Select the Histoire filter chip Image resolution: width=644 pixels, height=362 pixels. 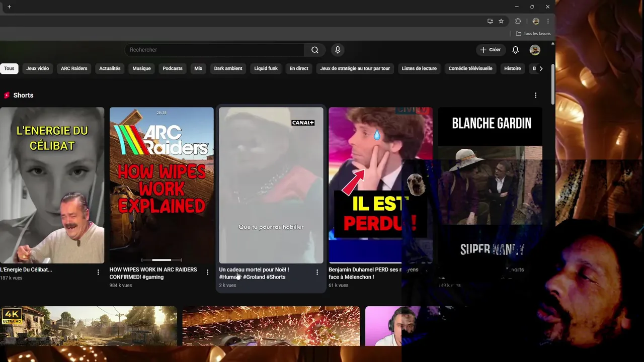513,68
